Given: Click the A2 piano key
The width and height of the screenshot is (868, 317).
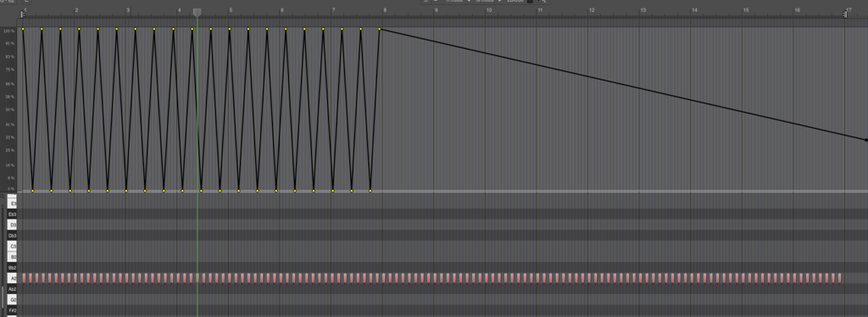Looking at the screenshot, I should pyautogui.click(x=12, y=278).
